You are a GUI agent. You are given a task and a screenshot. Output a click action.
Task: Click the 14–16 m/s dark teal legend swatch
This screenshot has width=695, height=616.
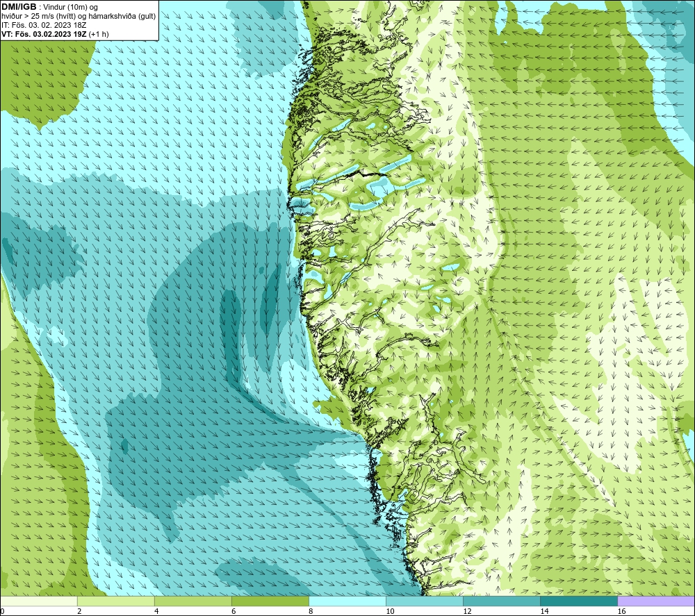point(578,601)
